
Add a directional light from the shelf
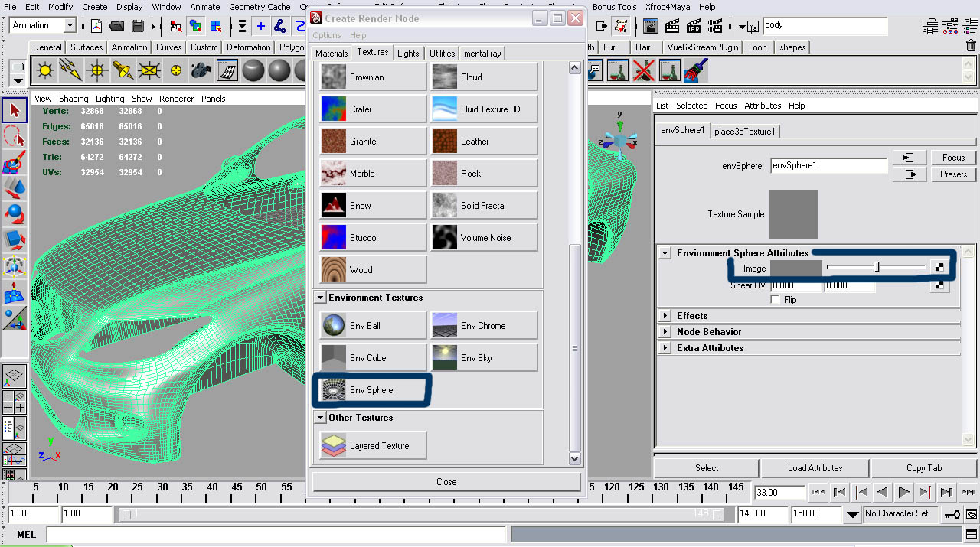(70, 71)
